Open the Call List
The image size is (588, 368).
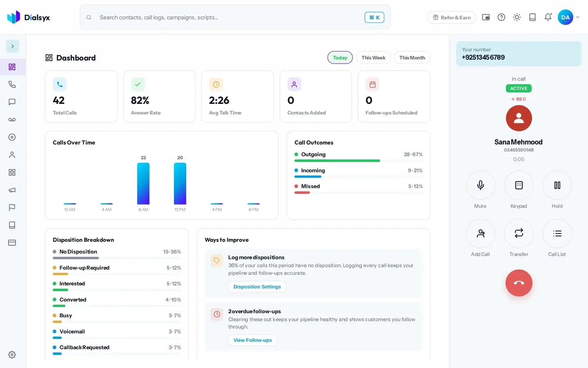point(557,233)
